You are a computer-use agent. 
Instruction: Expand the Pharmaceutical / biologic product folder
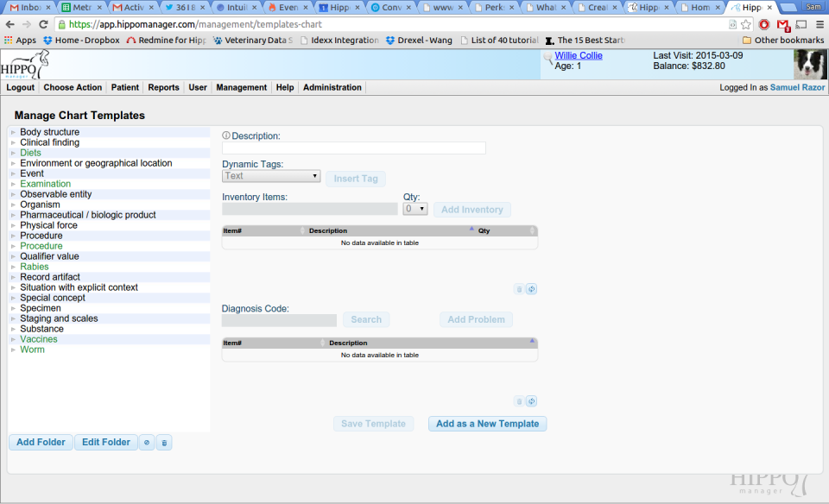[13, 215]
